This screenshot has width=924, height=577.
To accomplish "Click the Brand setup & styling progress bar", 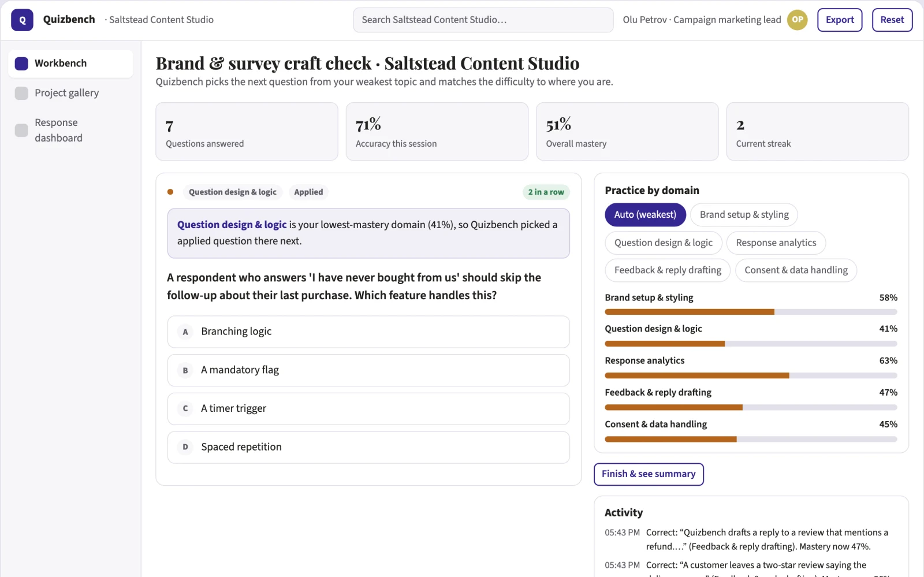I will 751,312.
